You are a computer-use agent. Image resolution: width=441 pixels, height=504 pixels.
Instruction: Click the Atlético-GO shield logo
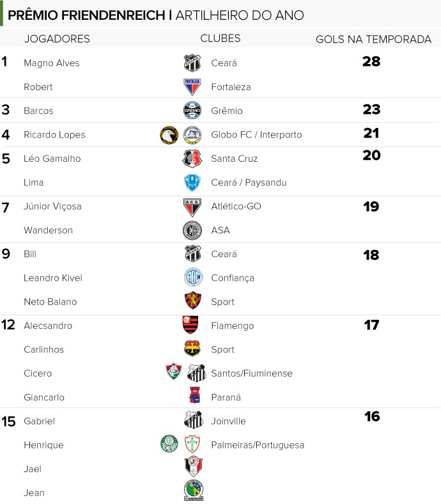[192, 207]
